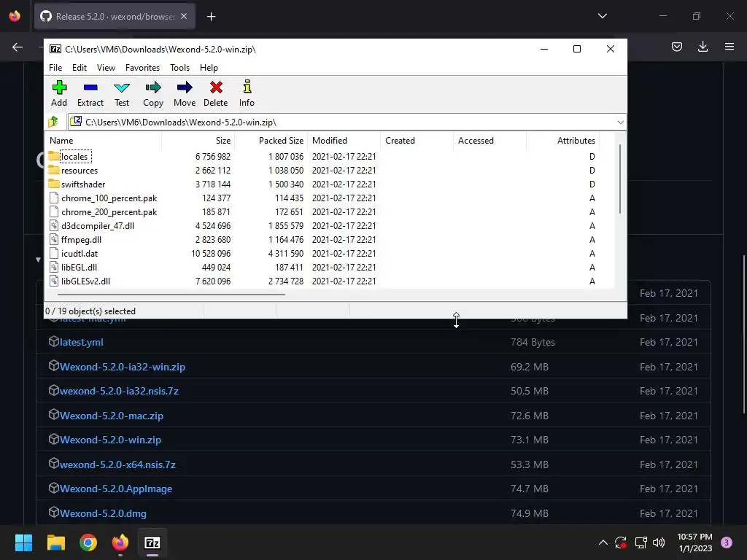Switch to Firefox on the taskbar
The image size is (747, 560).
point(120,542)
